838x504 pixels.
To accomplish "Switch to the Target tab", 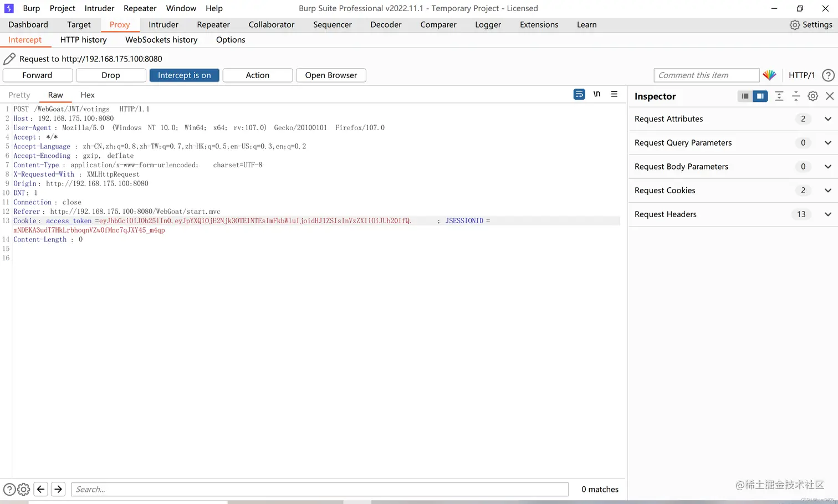I will 79,25.
